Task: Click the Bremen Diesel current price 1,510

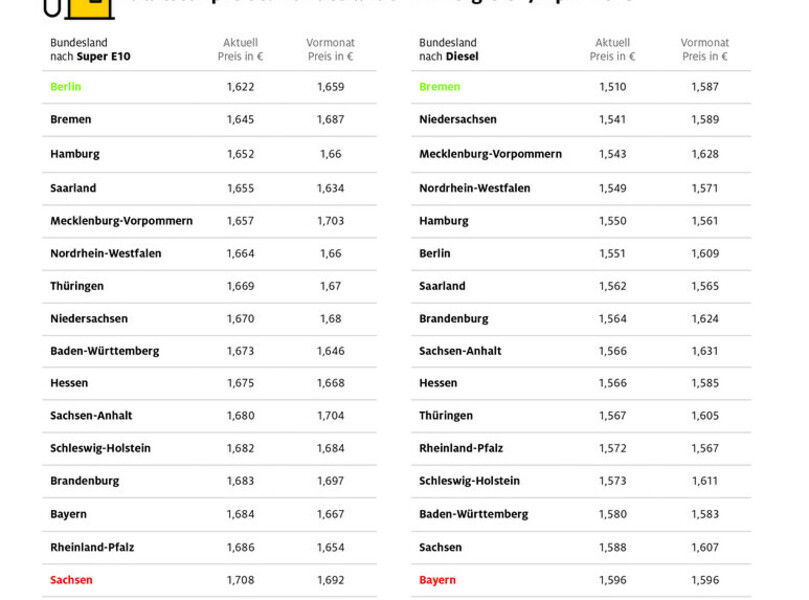Action: coord(612,87)
